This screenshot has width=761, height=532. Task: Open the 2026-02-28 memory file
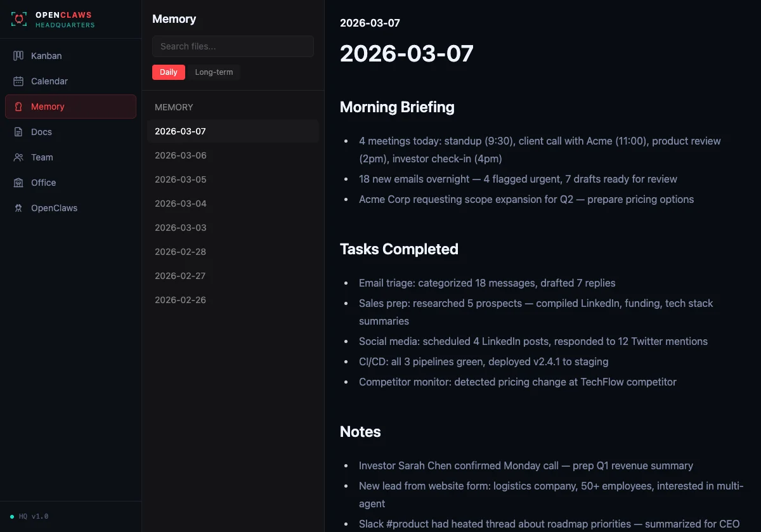(x=233, y=252)
